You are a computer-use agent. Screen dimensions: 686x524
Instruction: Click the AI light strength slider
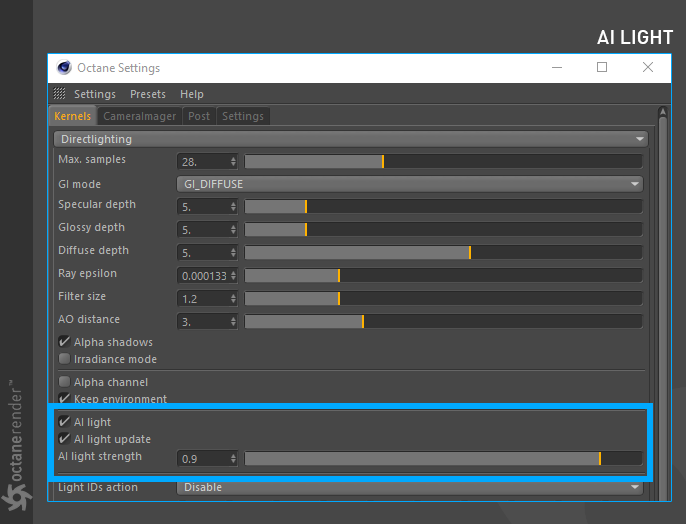click(x=443, y=458)
